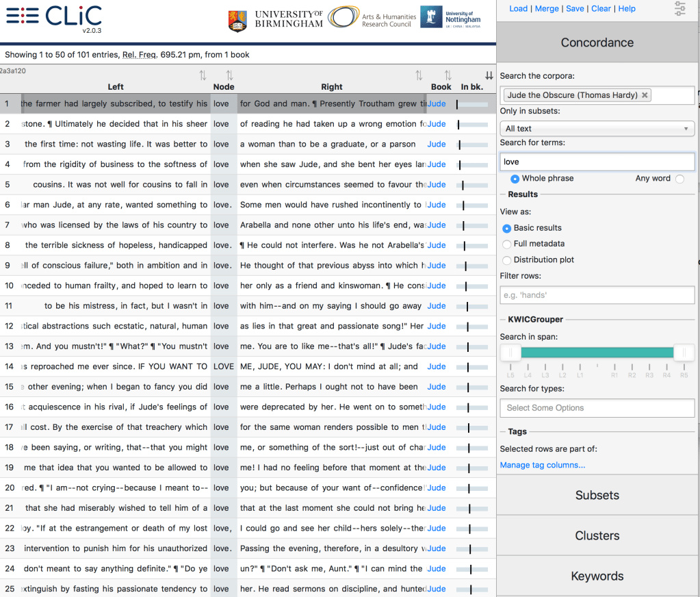Choose the Full metadata view
Viewport: 700px width, 597px height.
(507, 244)
